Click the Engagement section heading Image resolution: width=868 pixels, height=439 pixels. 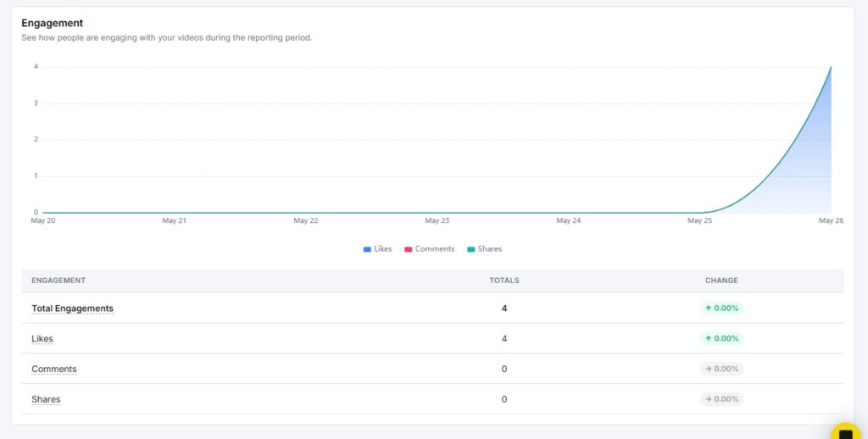point(52,23)
